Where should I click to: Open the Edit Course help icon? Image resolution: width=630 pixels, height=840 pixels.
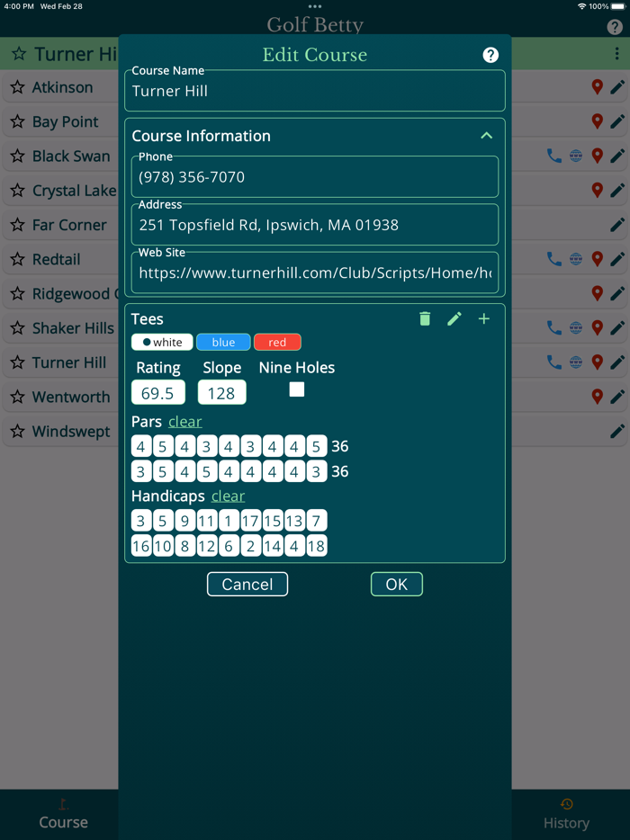point(490,55)
